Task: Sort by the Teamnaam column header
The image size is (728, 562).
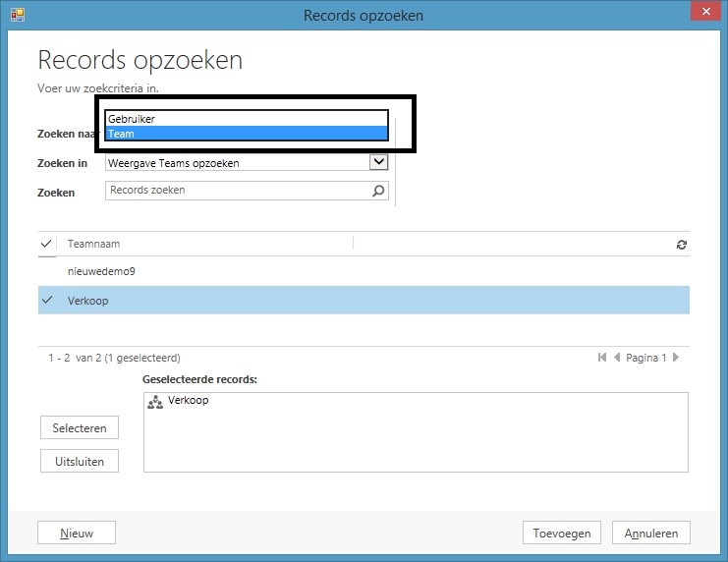Action: 94,244
